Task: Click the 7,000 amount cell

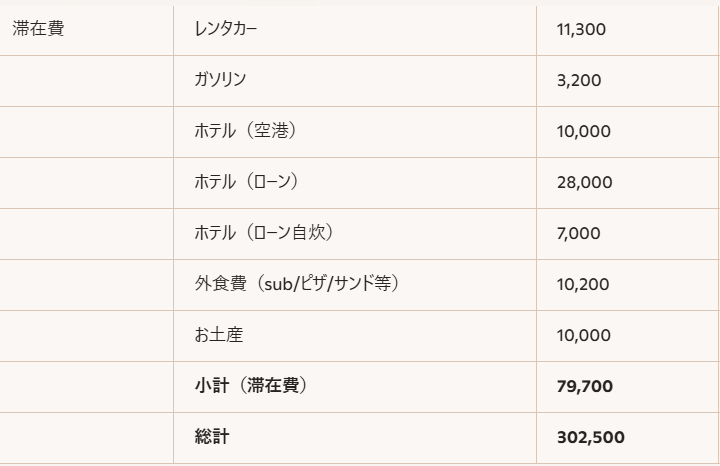Action: click(579, 233)
